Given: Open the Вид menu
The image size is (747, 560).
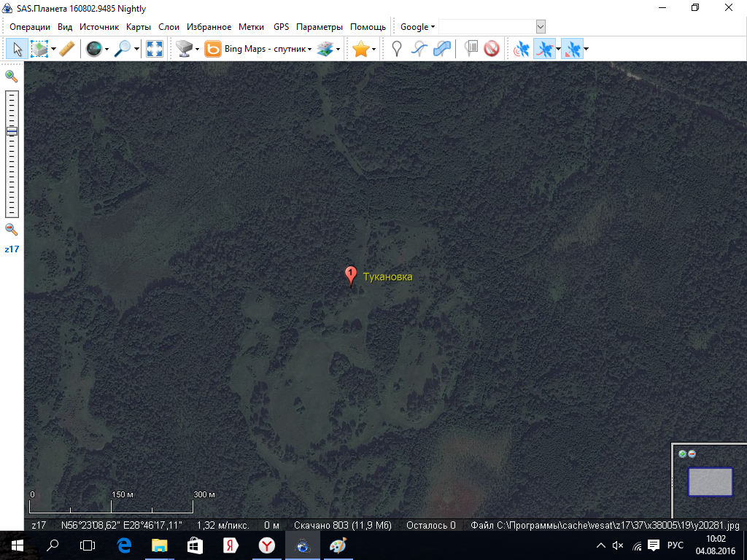Looking at the screenshot, I should pos(65,27).
